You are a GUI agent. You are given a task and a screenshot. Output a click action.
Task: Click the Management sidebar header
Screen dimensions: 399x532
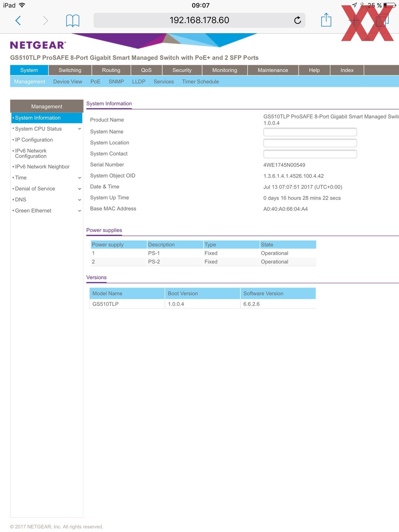coord(47,106)
